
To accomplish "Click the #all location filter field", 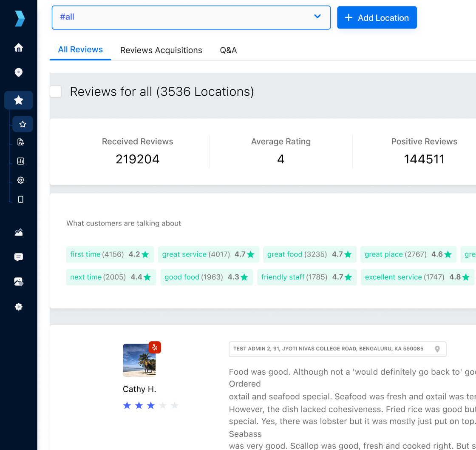I will tap(191, 17).
